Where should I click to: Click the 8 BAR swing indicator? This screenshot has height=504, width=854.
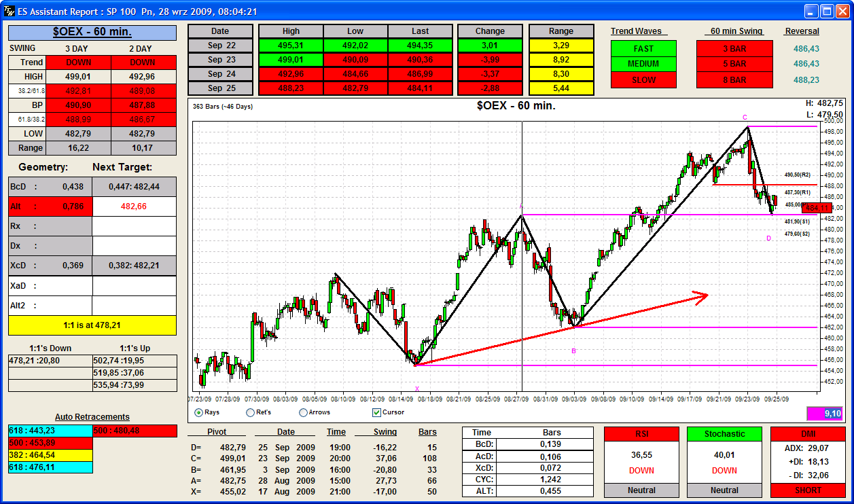[734, 79]
